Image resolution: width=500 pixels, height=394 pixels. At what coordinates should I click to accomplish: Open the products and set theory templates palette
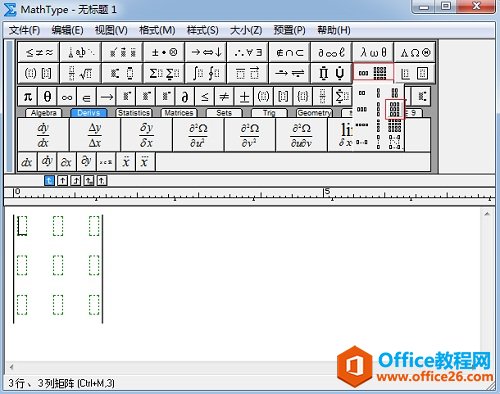(331, 73)
